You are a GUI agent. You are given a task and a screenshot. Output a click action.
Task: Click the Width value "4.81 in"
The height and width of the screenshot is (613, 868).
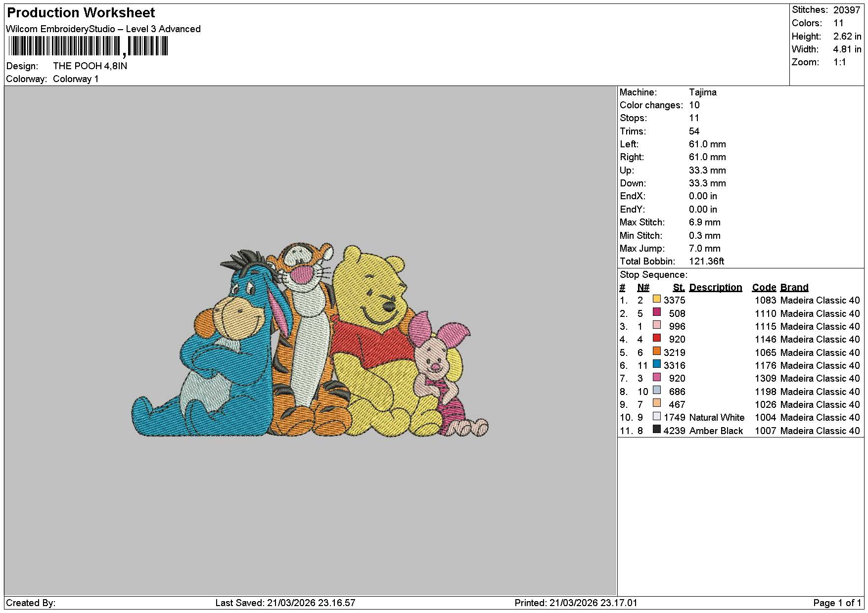pyautogui.click(x=847, y=49)
